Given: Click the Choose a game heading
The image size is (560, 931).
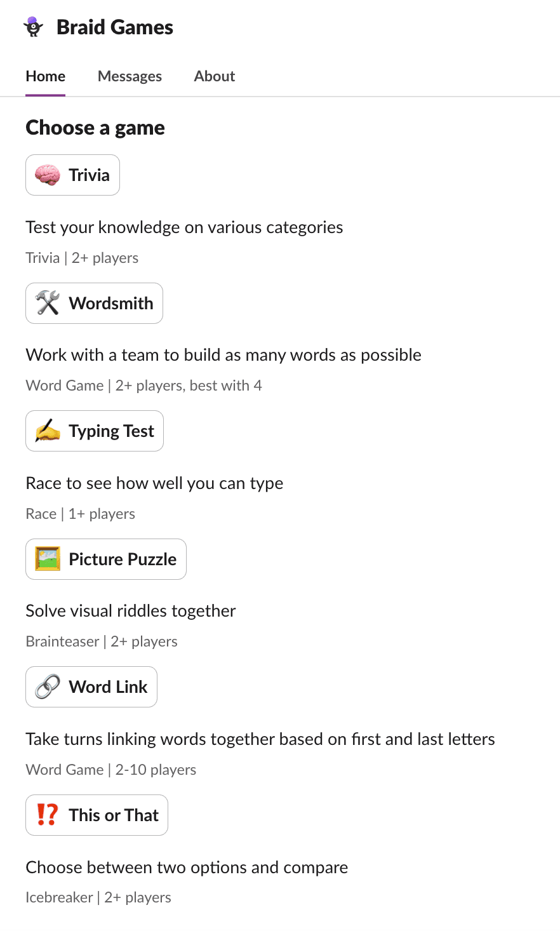Looking at the screenshot, I should pyautogui.click(x=95, y=128).
